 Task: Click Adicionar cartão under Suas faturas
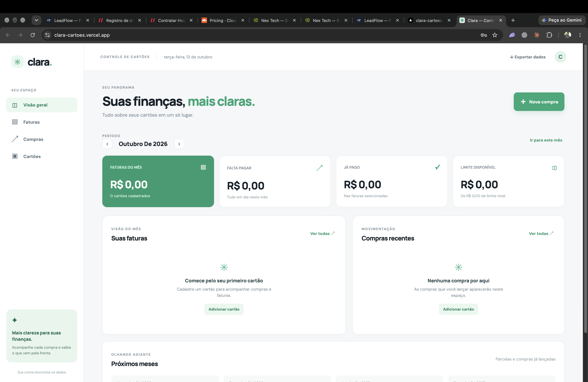tap(224, 309)
